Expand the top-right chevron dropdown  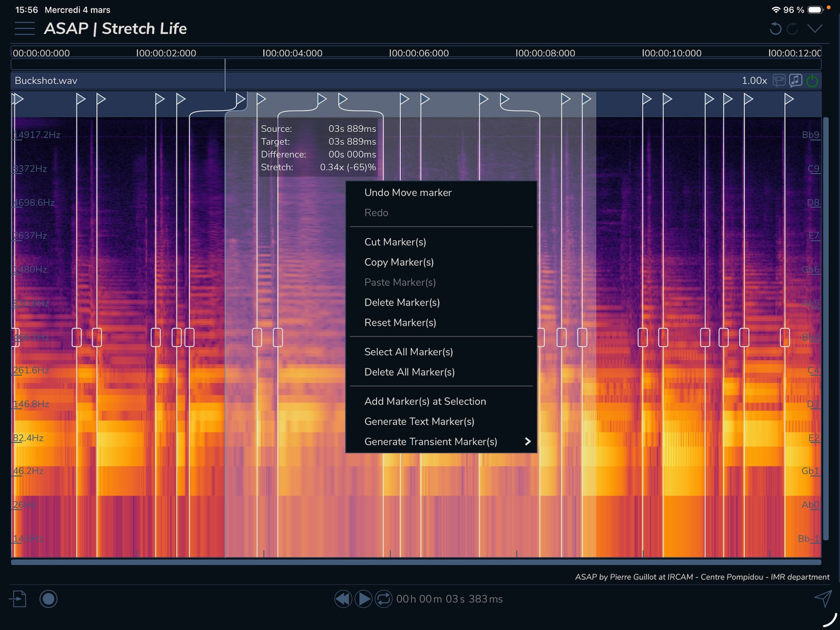tap(815, 29)
